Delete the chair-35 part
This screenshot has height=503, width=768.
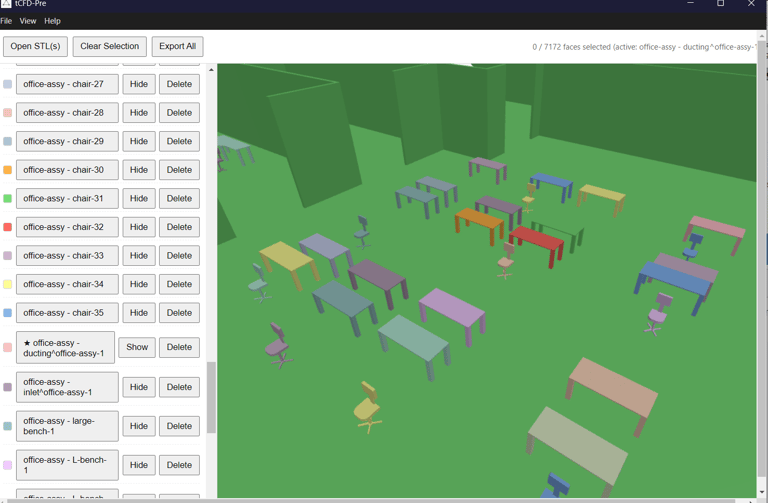[179, 312]
